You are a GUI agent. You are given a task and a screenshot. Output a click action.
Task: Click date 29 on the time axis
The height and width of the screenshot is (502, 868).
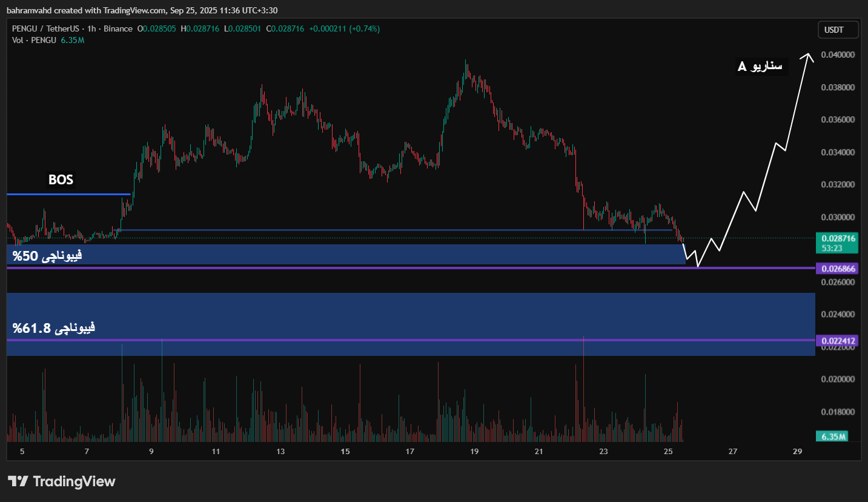click(x=797, y=451)
